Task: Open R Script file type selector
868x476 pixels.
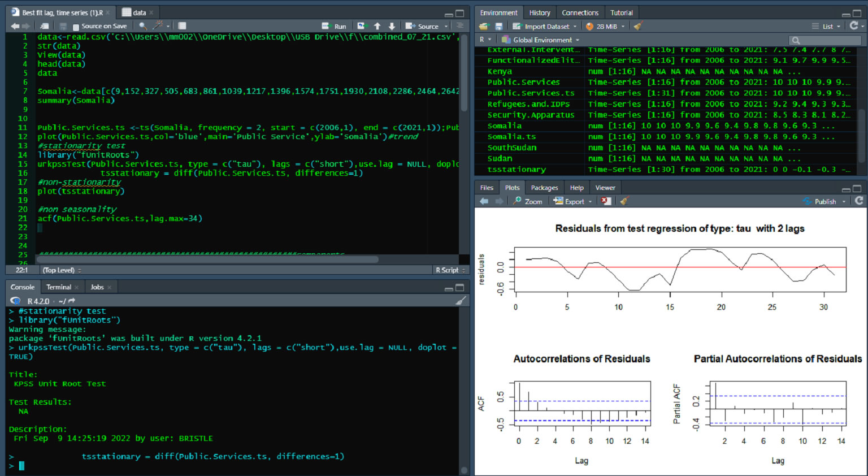Action: 450,270
